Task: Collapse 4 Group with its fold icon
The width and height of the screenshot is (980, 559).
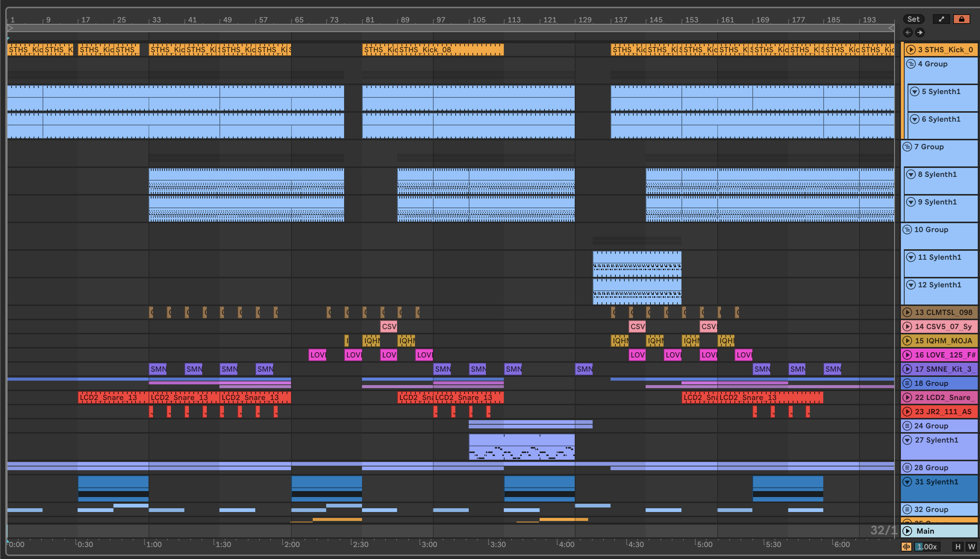Action: (x=911, y=64)
